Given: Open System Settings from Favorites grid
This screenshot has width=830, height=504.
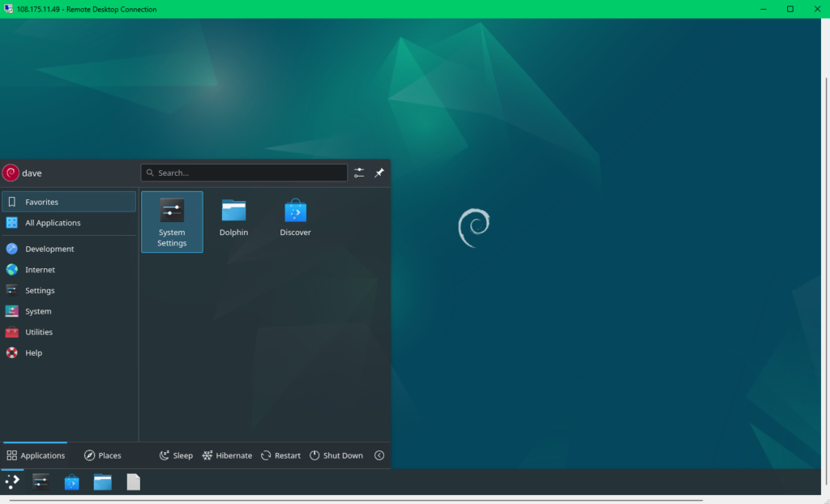Looking at the screenshot, I should click(x=172, y=222).
